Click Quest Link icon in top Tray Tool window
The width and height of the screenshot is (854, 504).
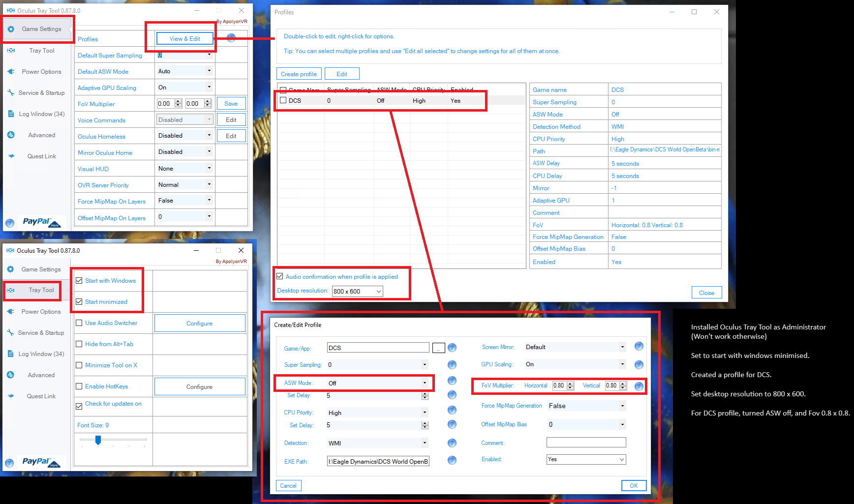[11, 156]
